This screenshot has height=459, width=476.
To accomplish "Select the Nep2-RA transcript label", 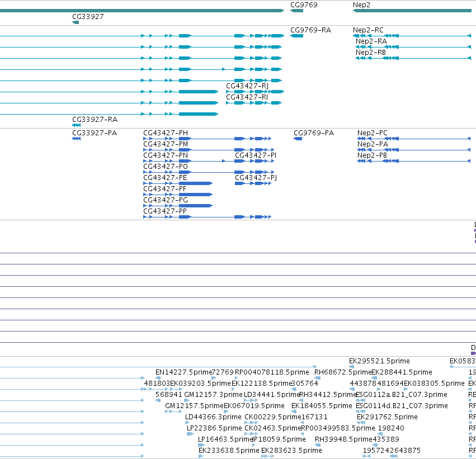I will (x=371, y=41).
